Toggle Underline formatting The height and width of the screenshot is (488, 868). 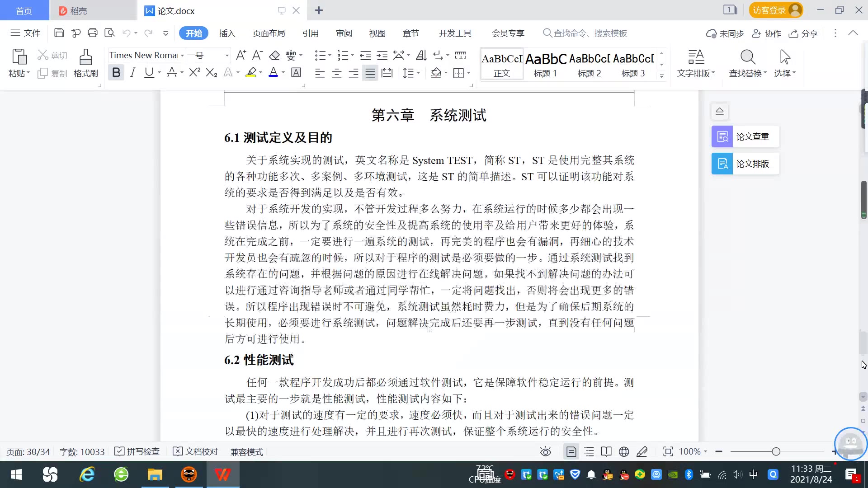(x=149, y=72)
